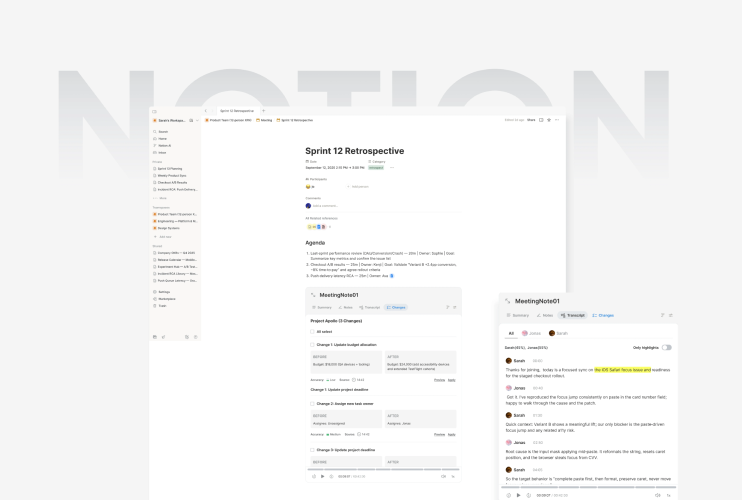Click the volume icon in left MeetingNote01 player
The width and height of the screenshot is (742, 500).
tap(443, 477)
